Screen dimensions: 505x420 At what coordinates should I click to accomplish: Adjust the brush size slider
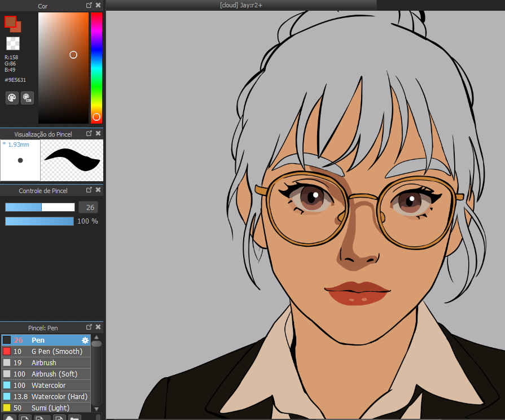40,207
